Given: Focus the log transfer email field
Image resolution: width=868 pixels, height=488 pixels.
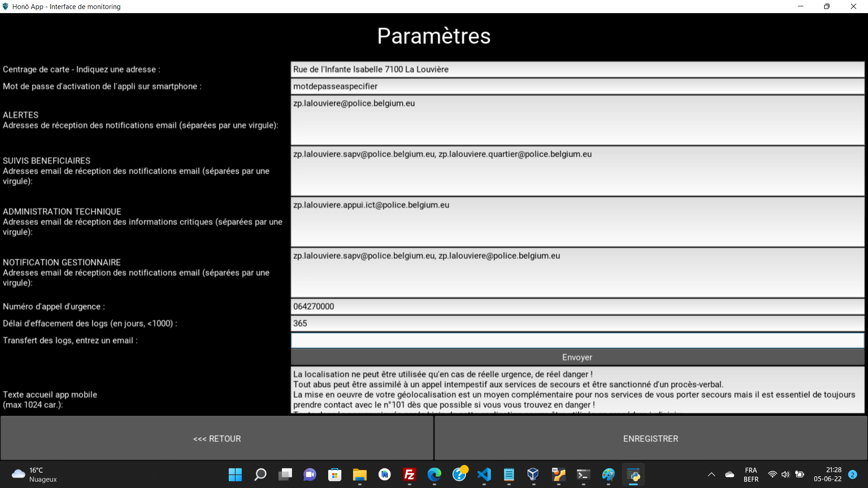Looking at the screenshot, I should (577, 340).
